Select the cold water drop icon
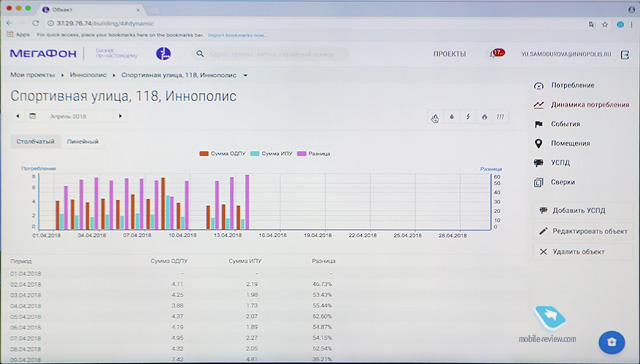This screenshot has height=364, width=640. pyautogui.click(x=451, y=117)
